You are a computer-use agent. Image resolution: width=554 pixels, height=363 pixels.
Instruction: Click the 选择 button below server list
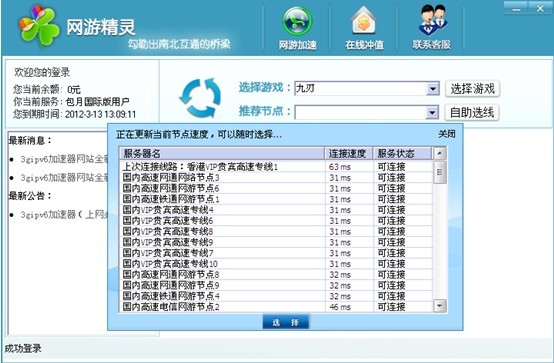(x=285, y=322)
